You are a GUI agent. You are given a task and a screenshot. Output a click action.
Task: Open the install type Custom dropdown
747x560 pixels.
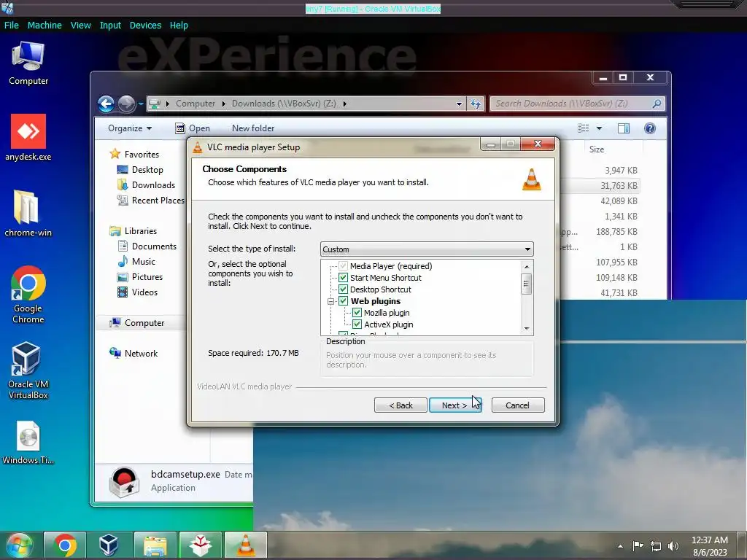427,249
